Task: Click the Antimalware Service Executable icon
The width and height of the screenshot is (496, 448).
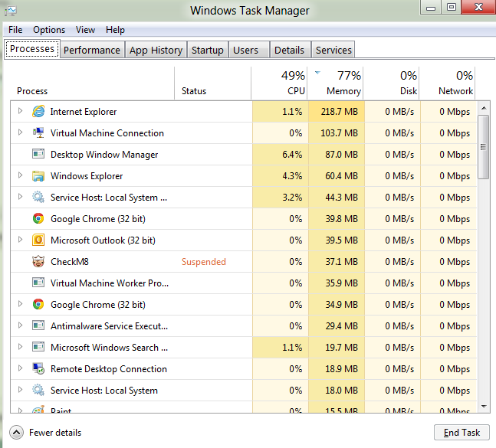Action: pos(38,325)
